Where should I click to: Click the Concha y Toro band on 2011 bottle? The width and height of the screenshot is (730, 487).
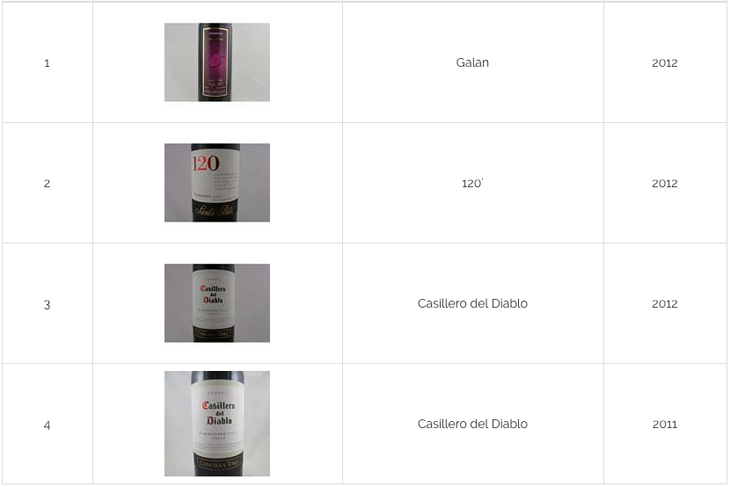coord(218,463)
